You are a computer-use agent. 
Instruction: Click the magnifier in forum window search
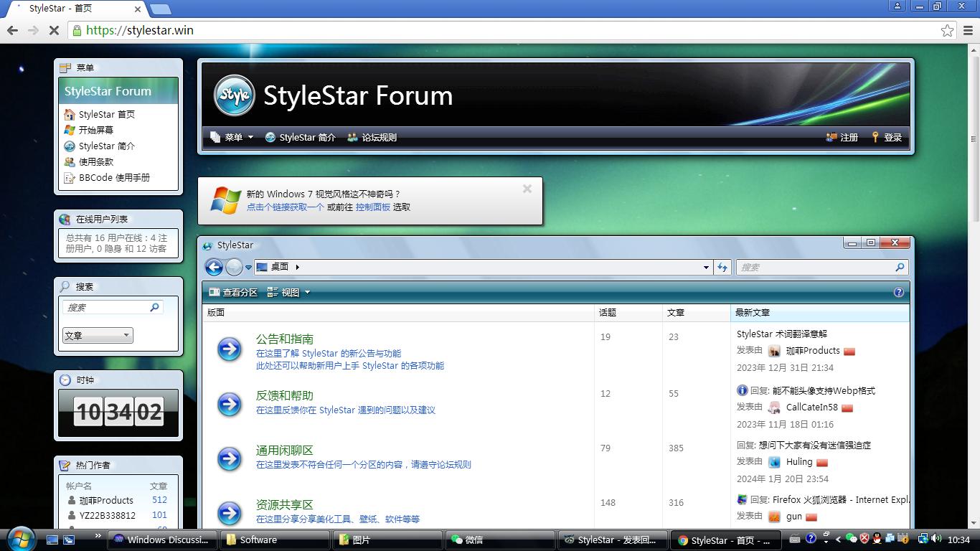[x=900, y=267]
